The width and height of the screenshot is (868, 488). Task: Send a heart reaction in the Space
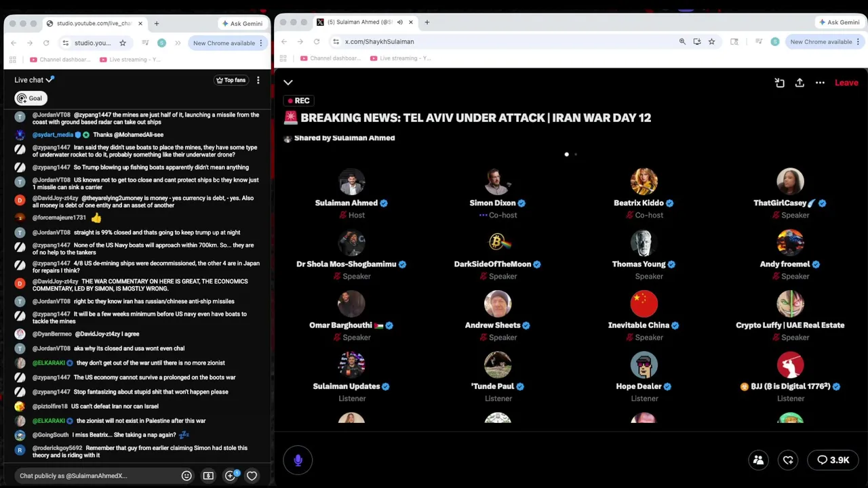point(788,460)
